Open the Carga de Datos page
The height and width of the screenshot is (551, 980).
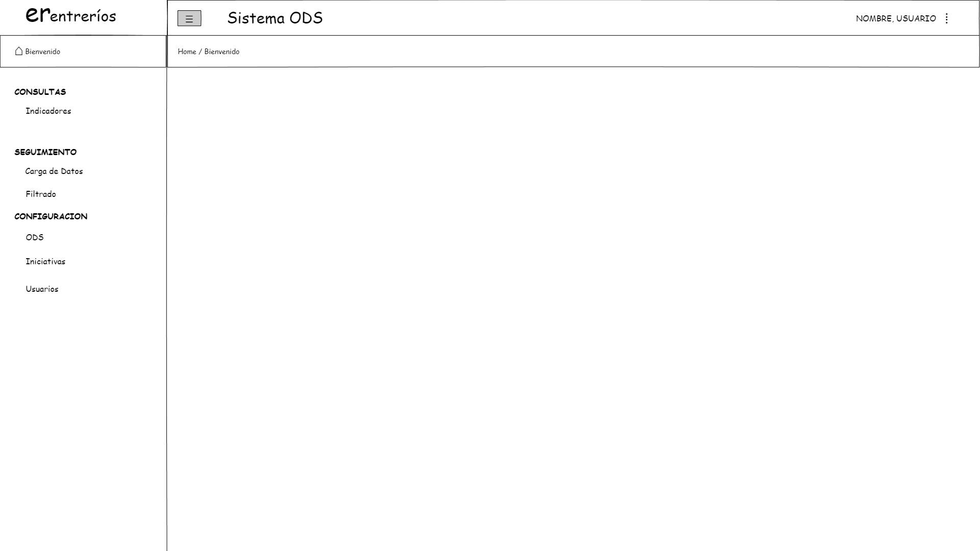(54, 171)
